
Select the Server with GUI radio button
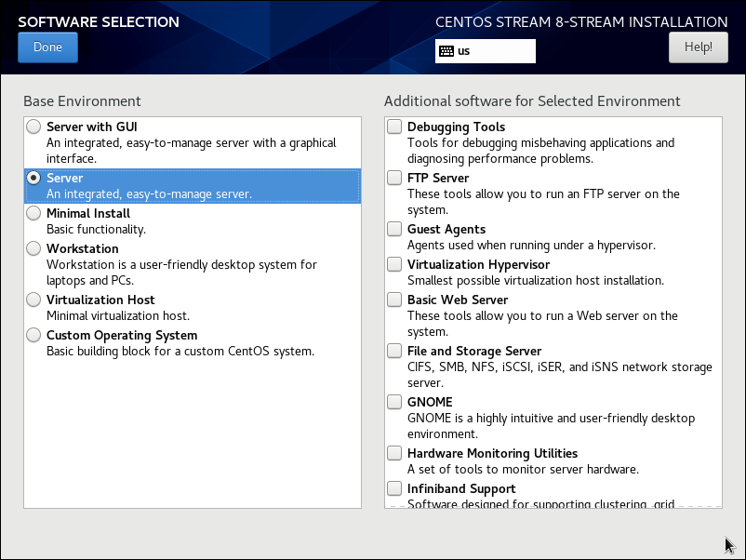click(x=34, y=127)
